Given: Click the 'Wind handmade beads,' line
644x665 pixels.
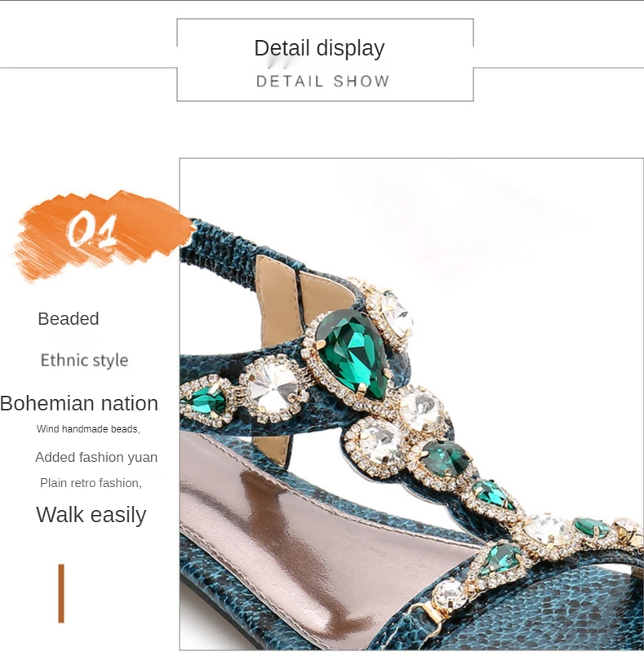Looking at the screenshot, I should pyautogui.click(x=88, y=429).
